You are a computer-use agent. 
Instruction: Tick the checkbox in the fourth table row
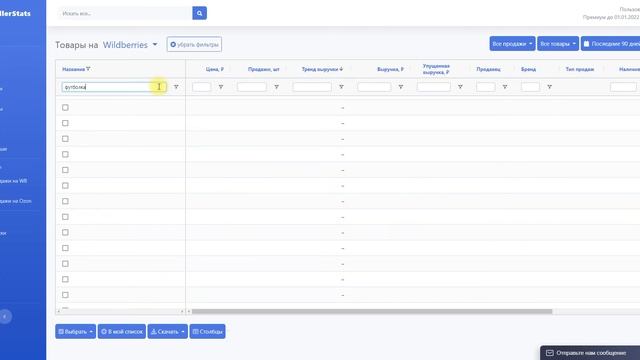[x=65, y=154]
